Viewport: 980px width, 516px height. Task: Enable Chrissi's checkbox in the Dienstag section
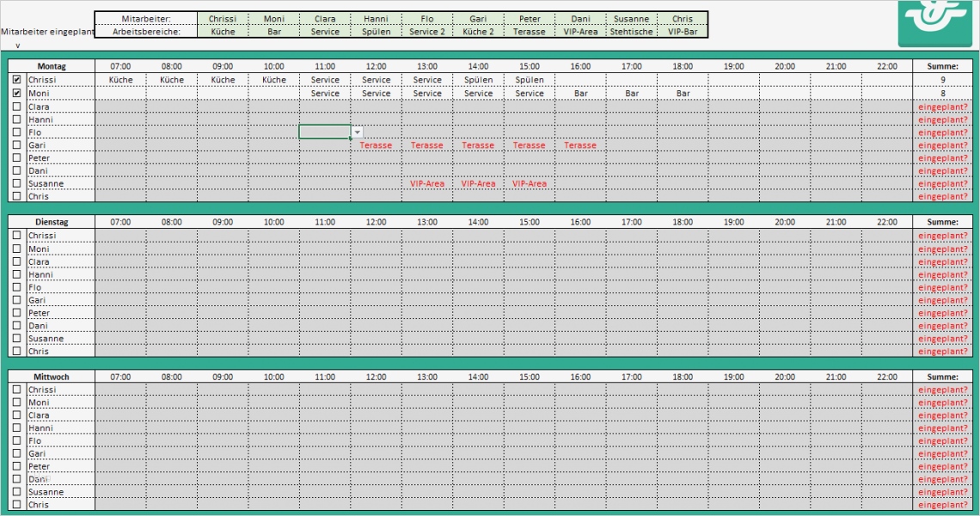pos(15,235)
